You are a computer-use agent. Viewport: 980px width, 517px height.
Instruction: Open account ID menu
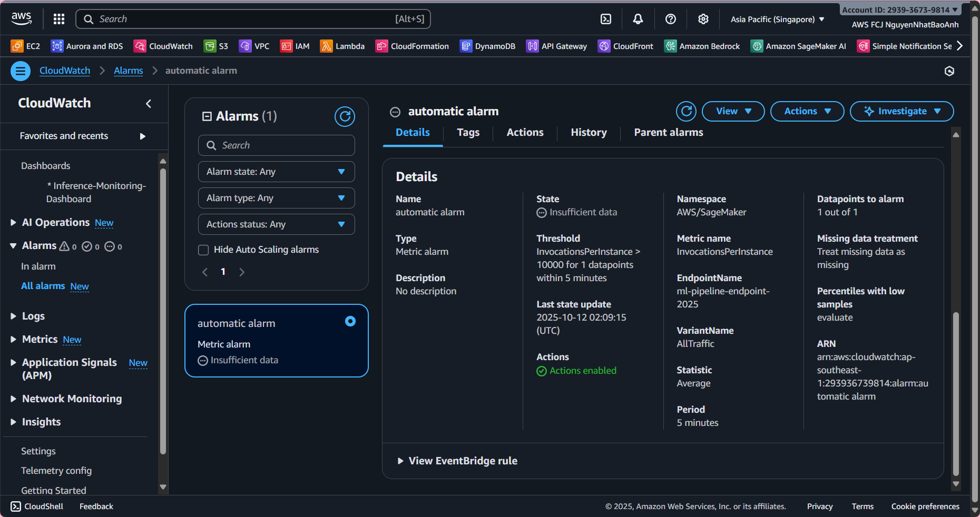[900, 9]
